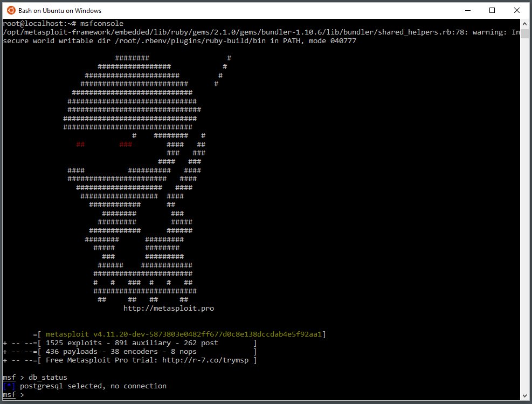Click the last empty msf prompt
532x404 pixels.
pyautogui.click(x=13, y=395)
